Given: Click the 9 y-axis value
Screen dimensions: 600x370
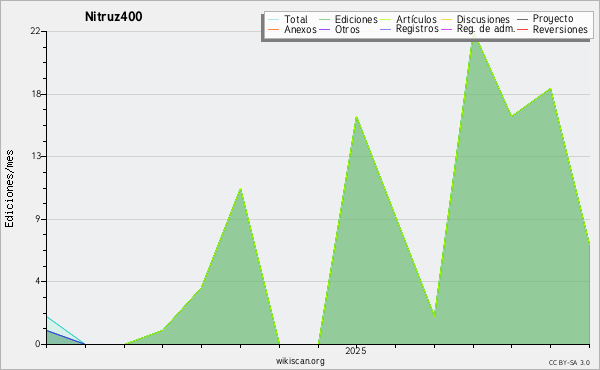Looking at the screenshot, I should click(x=38, y=219).
